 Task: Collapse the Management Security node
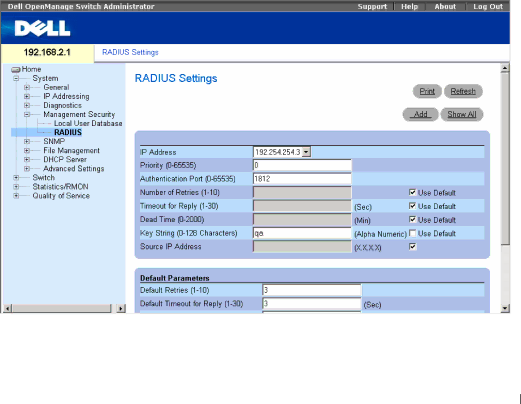(27, 115)
